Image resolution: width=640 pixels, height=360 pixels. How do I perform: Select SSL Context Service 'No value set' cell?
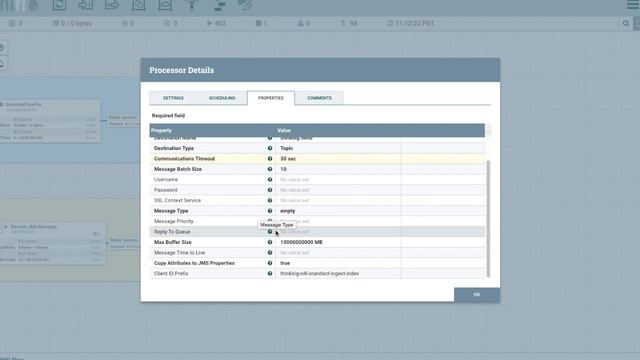(x=338, y=200)
